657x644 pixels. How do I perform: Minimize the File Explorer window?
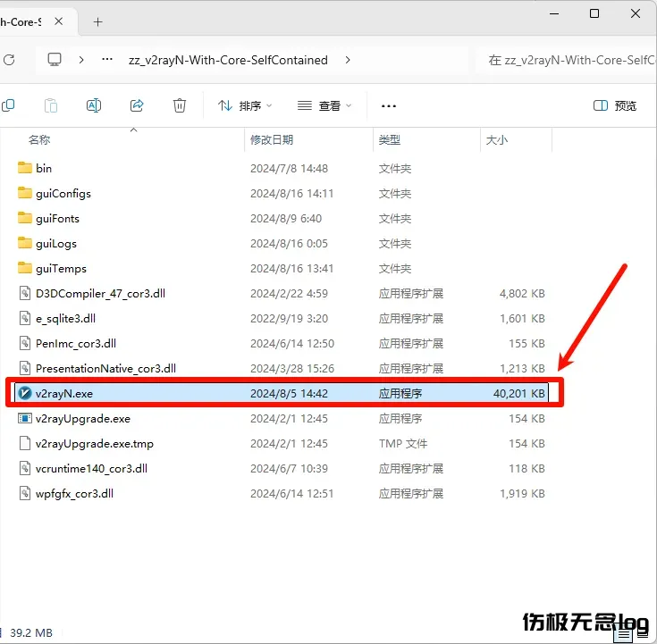pos(554,13)
